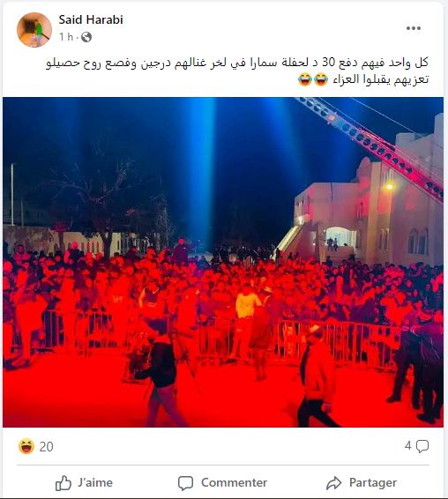
Task: Click the thumbs-up J'aime icon
Action: point(63,483)
